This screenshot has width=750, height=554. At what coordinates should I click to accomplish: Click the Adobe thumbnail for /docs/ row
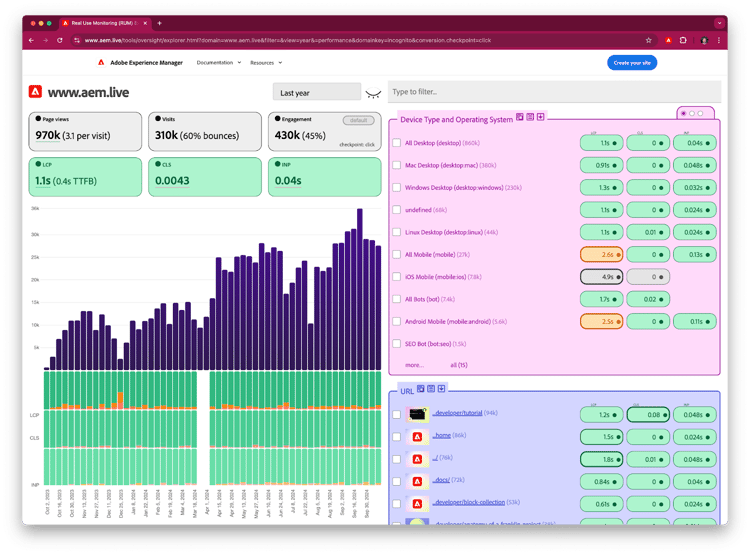(x=417, y=481)
